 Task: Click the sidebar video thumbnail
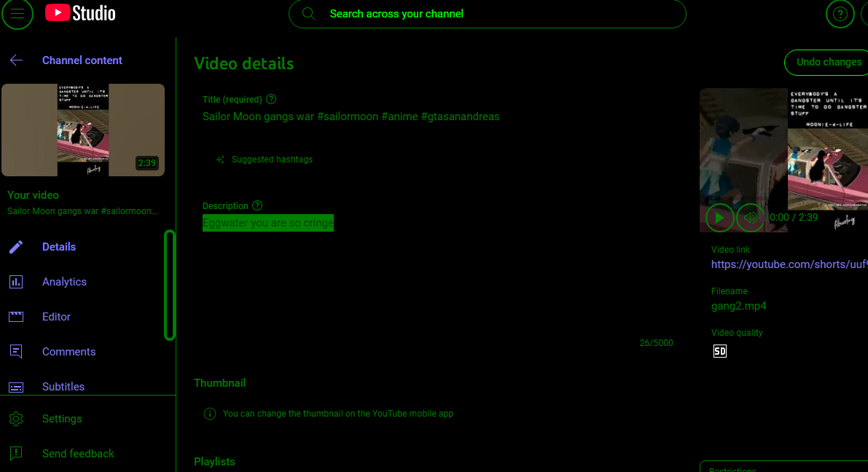(83, 130)
